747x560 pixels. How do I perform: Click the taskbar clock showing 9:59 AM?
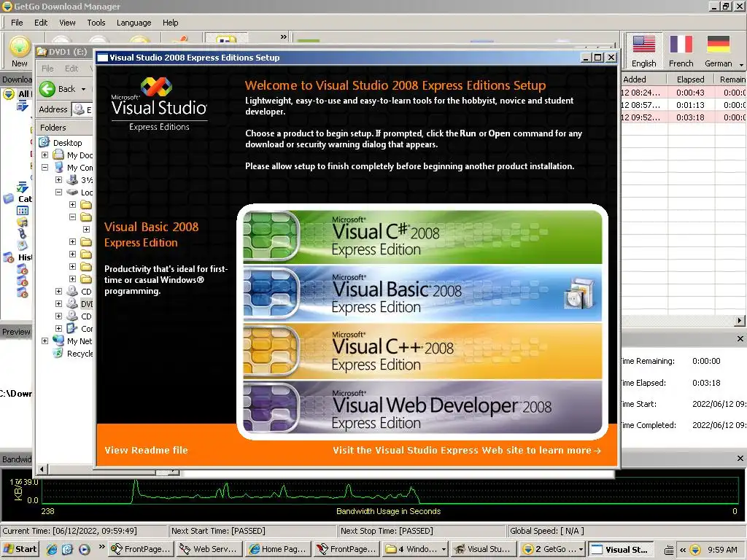(722, 550)
